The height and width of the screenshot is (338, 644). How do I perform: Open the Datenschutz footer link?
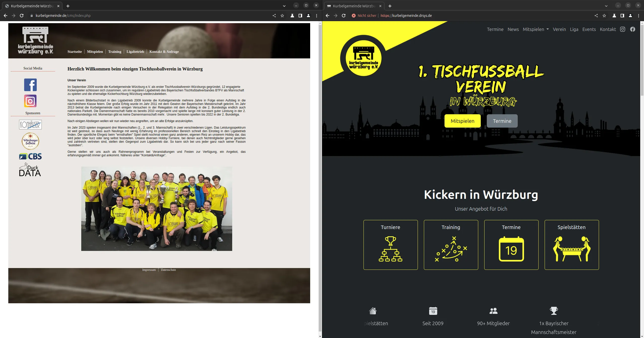(x=168, y=270)
